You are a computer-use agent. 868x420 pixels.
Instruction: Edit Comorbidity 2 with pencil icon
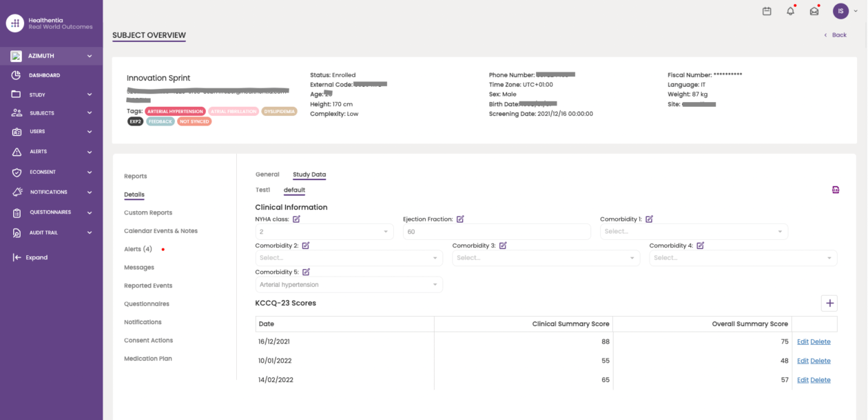(306, 246)
